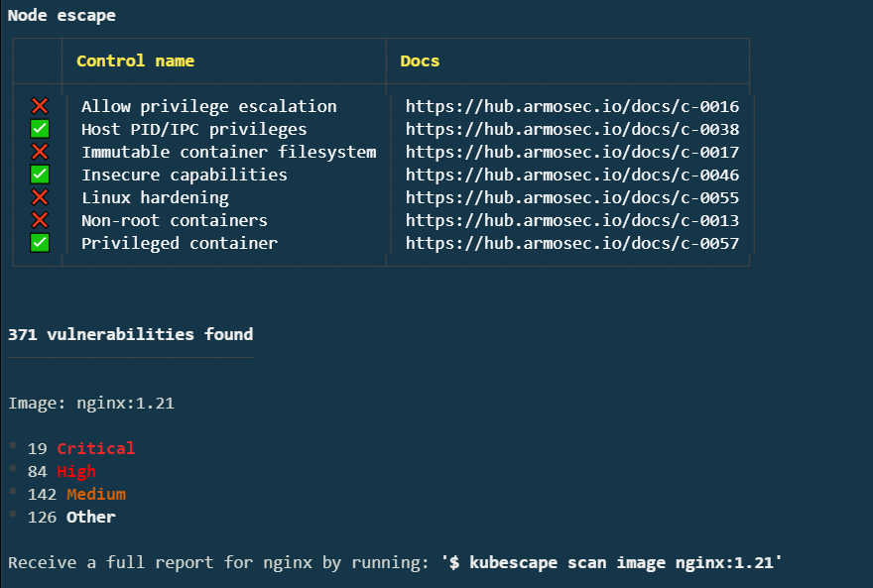
Task: Click the red X beside Immutable container filesystem
Action: (x=40, y=152)
